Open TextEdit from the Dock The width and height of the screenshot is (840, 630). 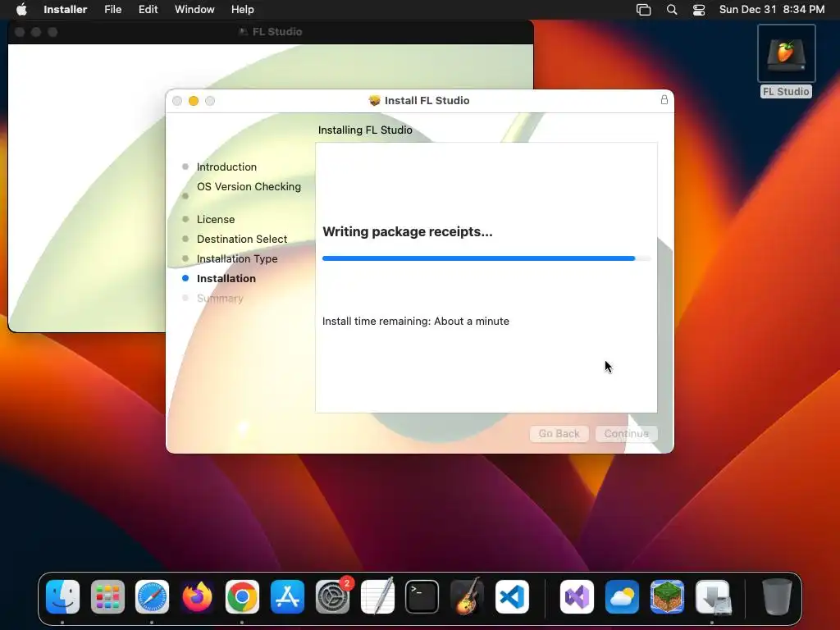(x=377, y=596)
